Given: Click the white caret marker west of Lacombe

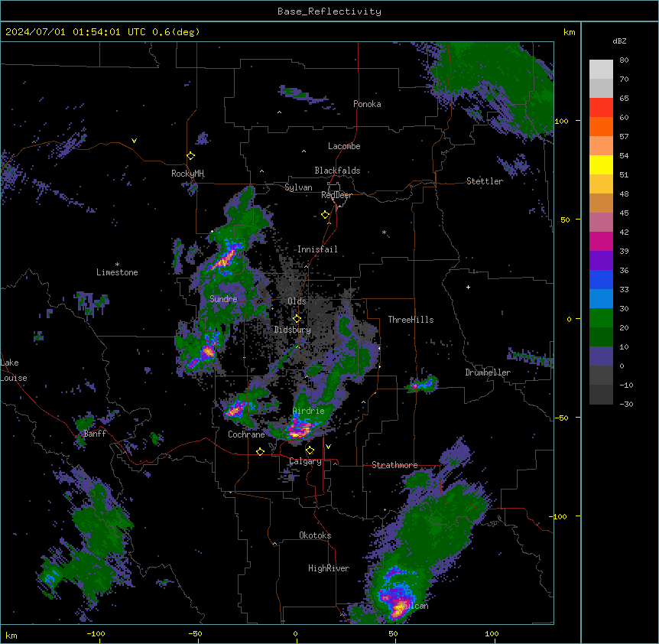Looking at the screenshot, I should point(304,151).
